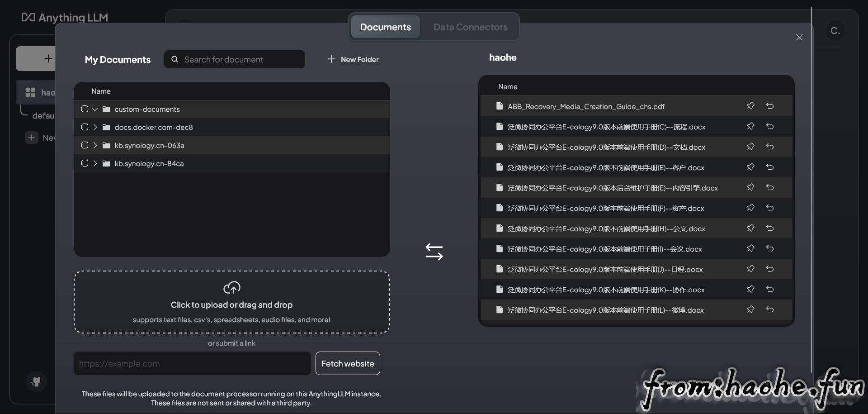Check the kb.synology.cn-84ca folder checkbox
The height and width of the screenshot is (414, 868).
tap(85, 163)
